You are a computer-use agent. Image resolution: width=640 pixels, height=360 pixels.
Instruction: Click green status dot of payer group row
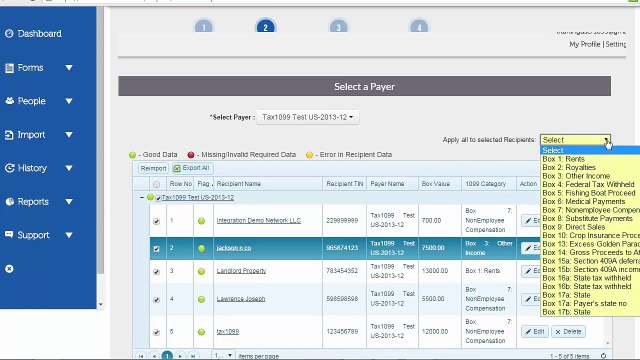pyautogui.click(x=150, y=197)
